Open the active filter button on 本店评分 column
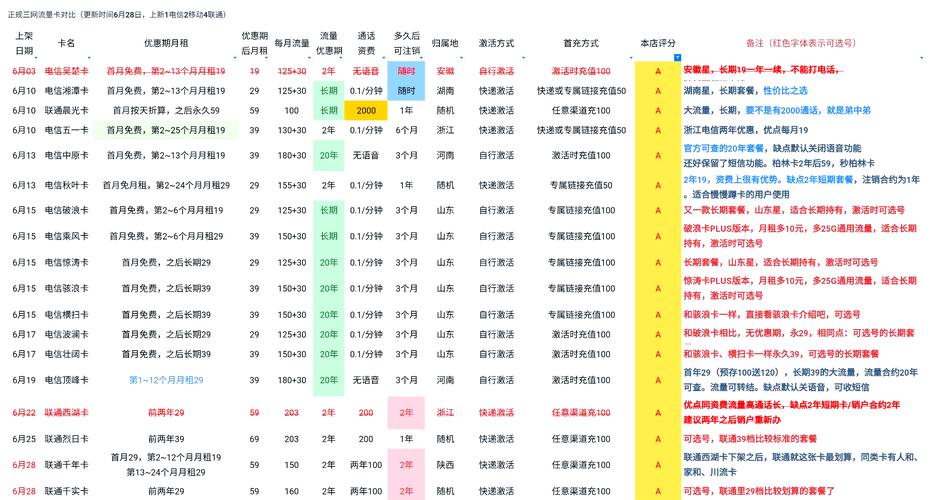The width and height of the screenshot is (933, 500). click(x=677, y=57)
